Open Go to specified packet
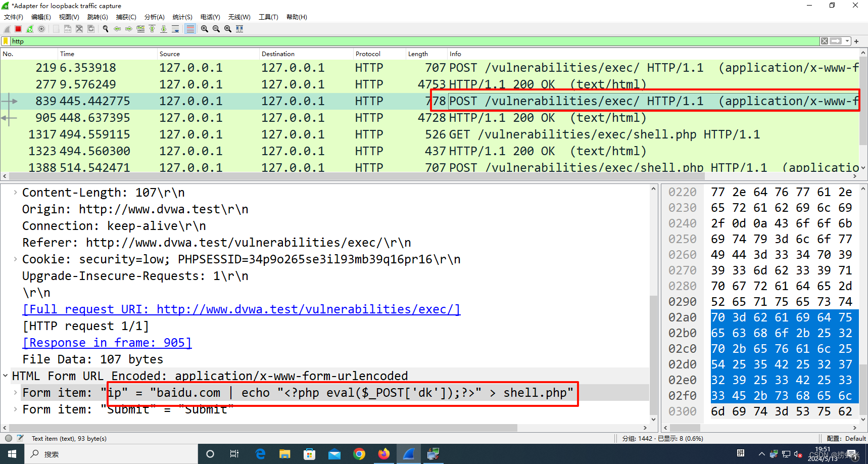868x464 pixels. (x=140, y=29)
